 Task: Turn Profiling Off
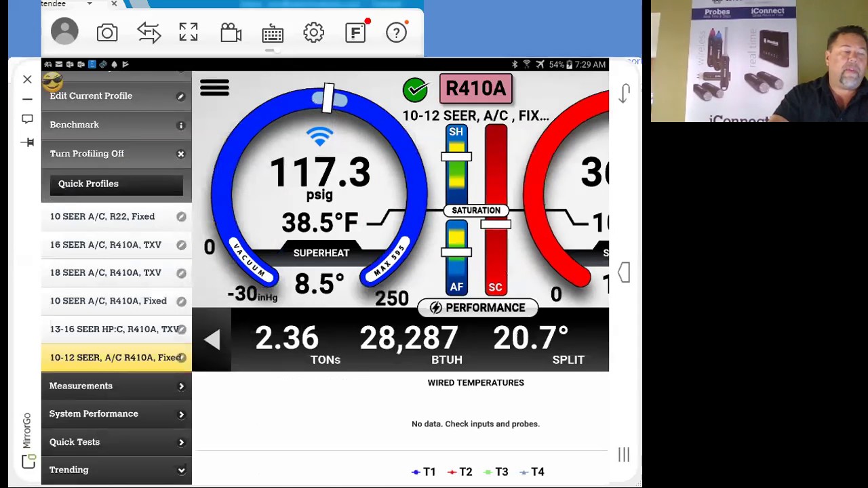point(117,154)
